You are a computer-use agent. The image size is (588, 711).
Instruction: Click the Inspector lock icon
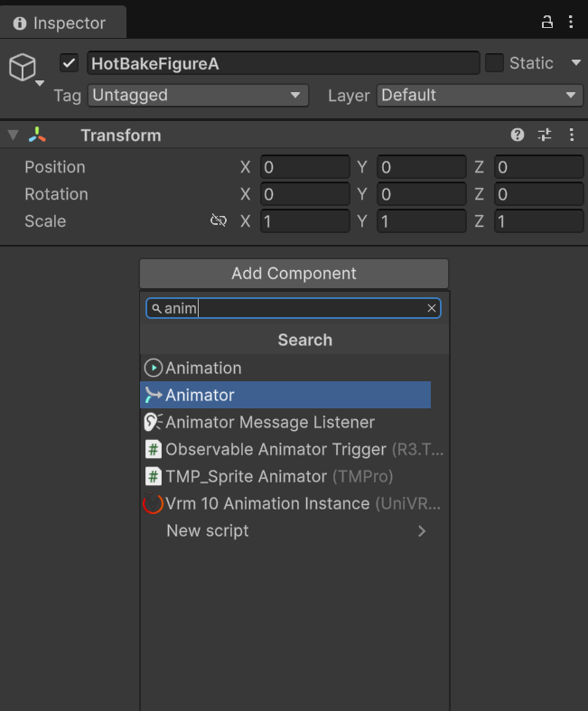click(x=547, y=22)
